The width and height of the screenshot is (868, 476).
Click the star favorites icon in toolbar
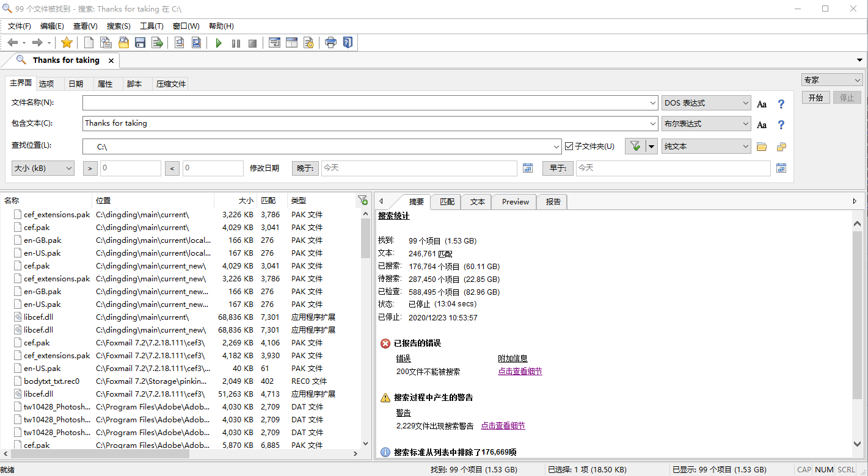click(67, 43)
